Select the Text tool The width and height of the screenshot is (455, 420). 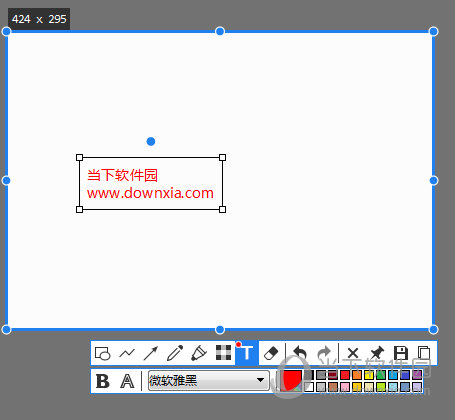[247, 353]
